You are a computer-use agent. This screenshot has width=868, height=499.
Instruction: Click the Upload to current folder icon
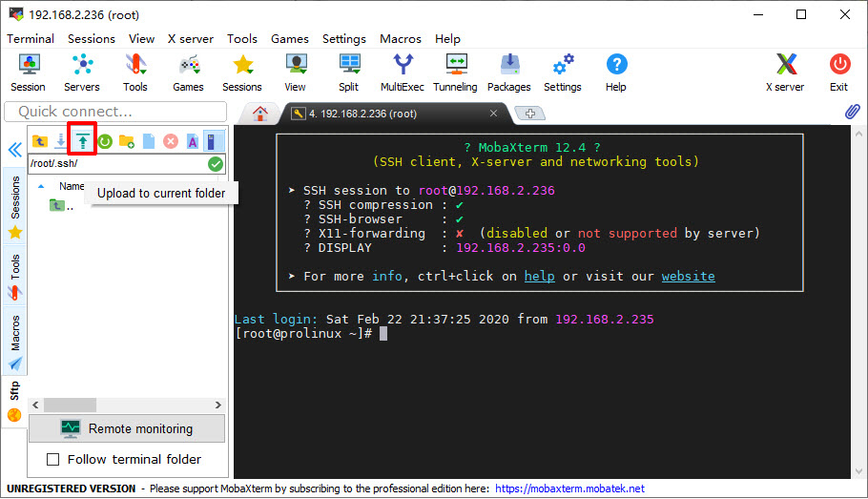[x=83, y=141]
